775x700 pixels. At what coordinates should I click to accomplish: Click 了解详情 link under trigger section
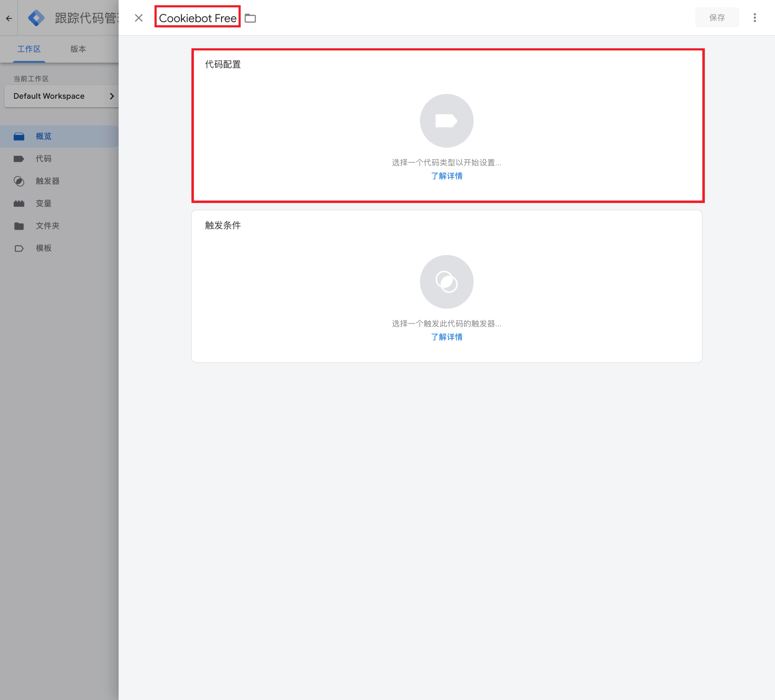coord(446,337)
